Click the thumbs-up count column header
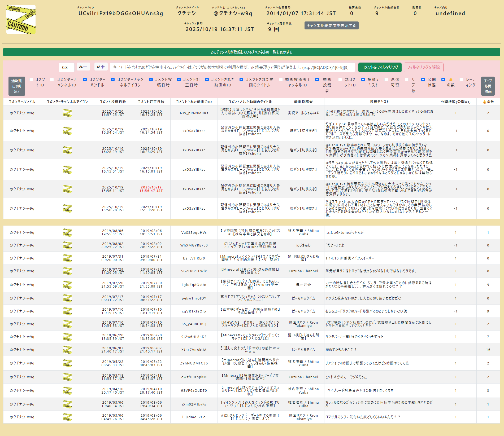 [x=488, y=102]
